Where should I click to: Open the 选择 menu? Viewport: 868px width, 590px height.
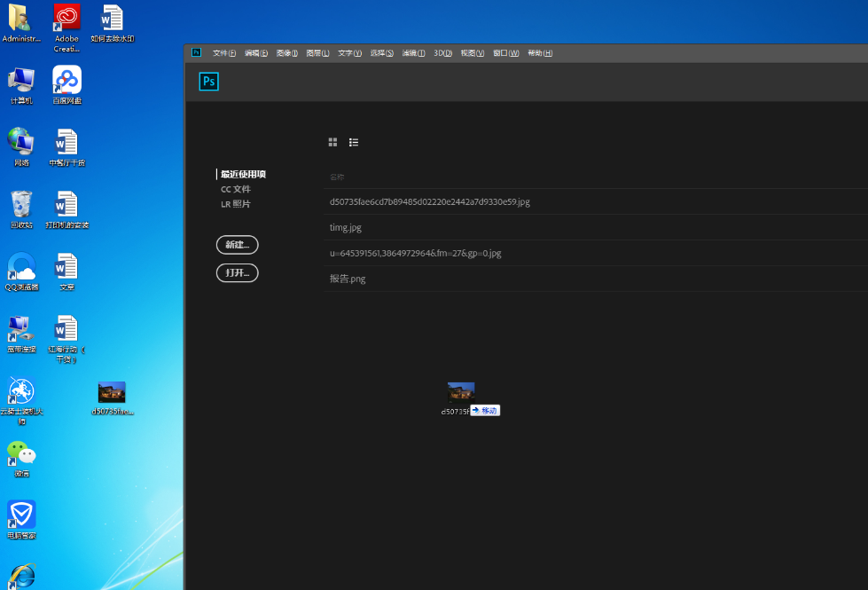tap(382, 53)
